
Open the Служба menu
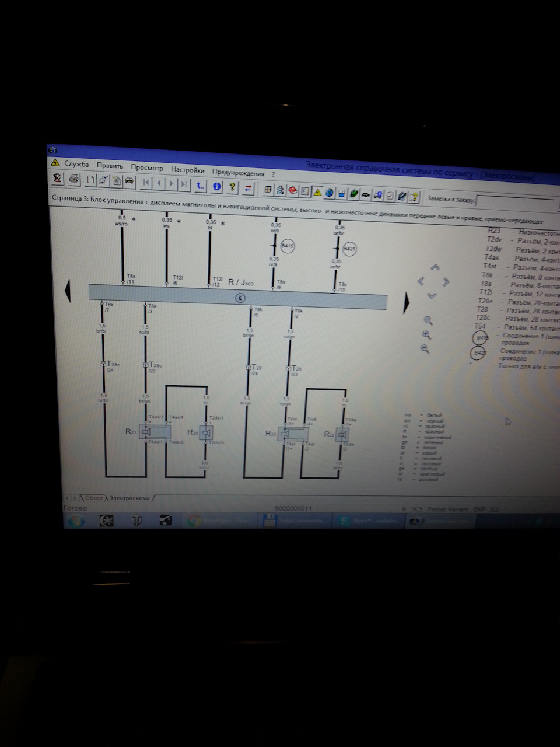[76, 165]
